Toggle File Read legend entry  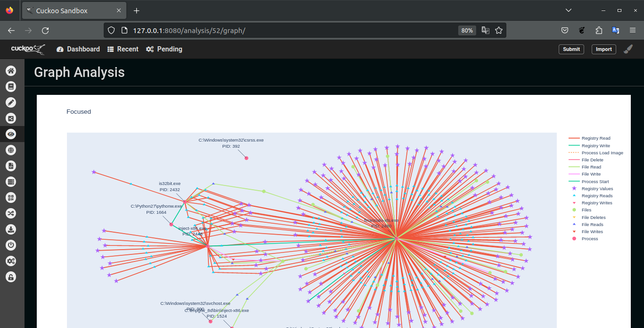[585, 167]
